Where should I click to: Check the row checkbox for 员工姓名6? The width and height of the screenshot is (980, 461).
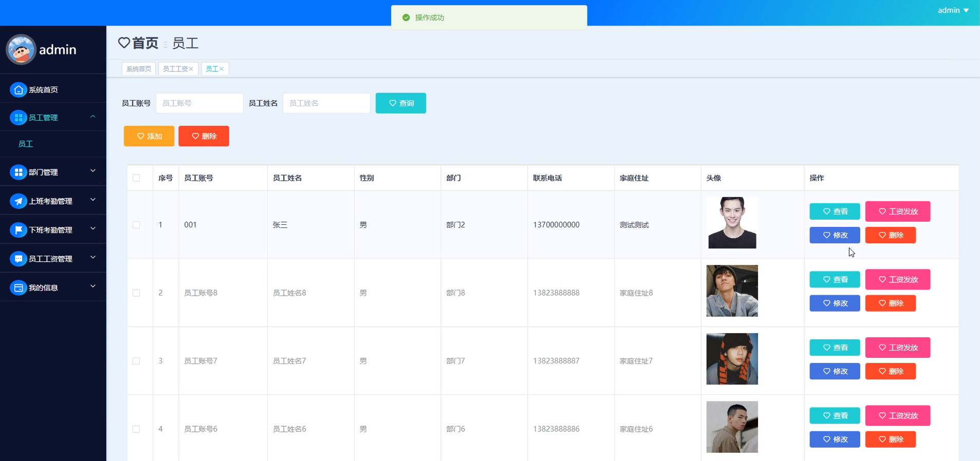pyautogui.click(x=136, y=429)
